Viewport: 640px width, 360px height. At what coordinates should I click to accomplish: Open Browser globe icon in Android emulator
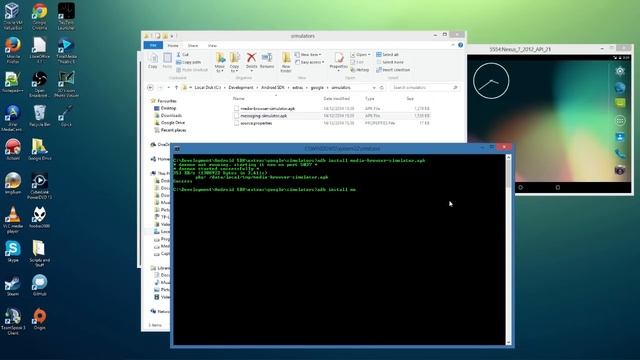point(620,87)
